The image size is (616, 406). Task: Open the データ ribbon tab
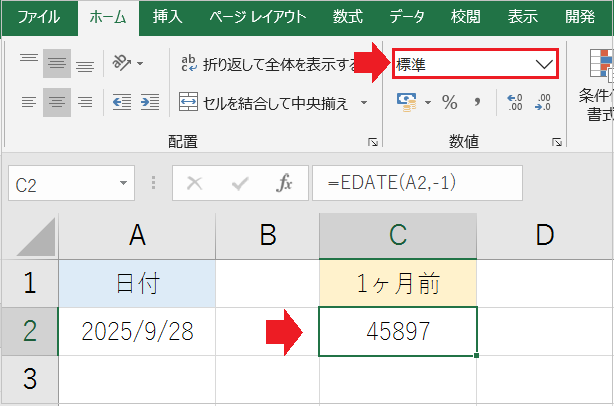pyautogui.click(x=407, y=17)
